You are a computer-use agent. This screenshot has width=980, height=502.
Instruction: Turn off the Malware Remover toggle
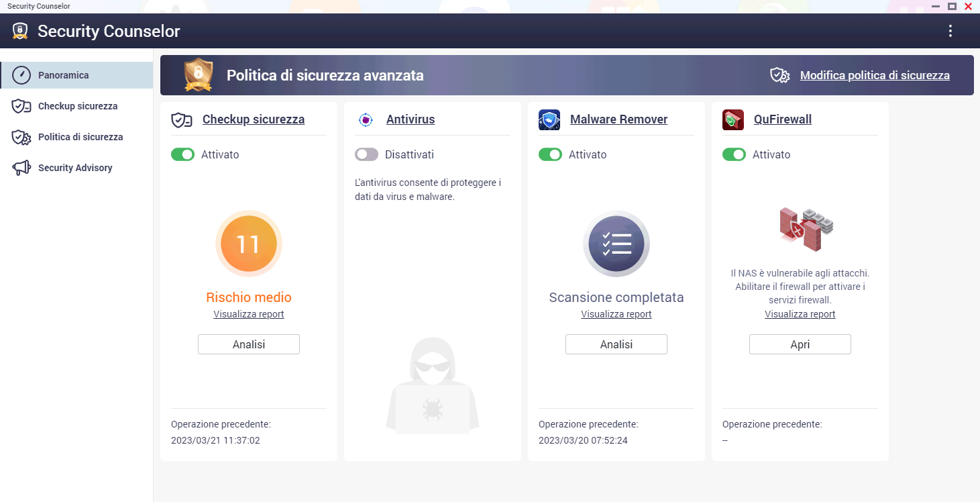[x=550, y=154]
